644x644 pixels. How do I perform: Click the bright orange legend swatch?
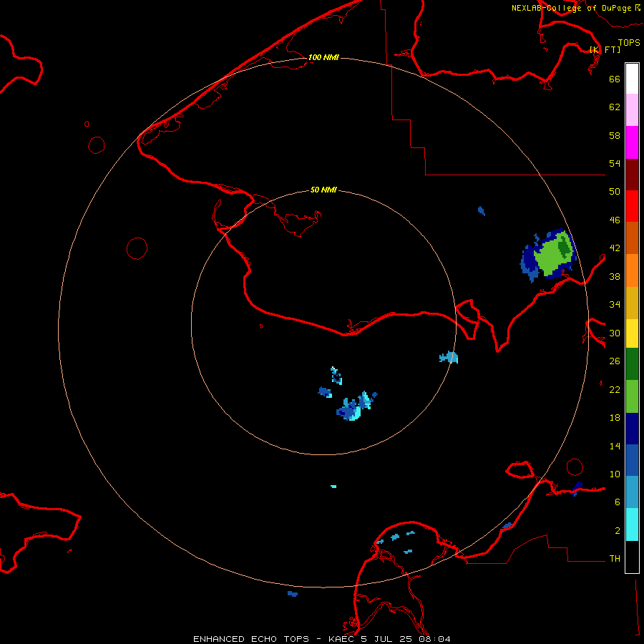pyautogui.click(x=632, y=270)
